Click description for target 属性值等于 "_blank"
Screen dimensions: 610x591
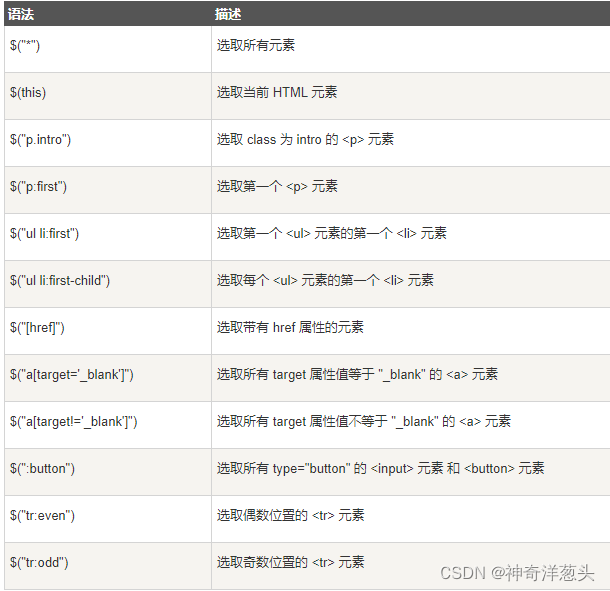[x=358, y=375]
